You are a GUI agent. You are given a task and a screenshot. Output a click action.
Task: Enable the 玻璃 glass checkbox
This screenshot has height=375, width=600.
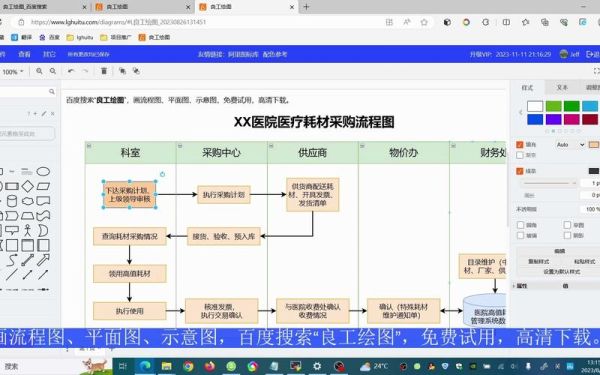(x=520, y=236)
